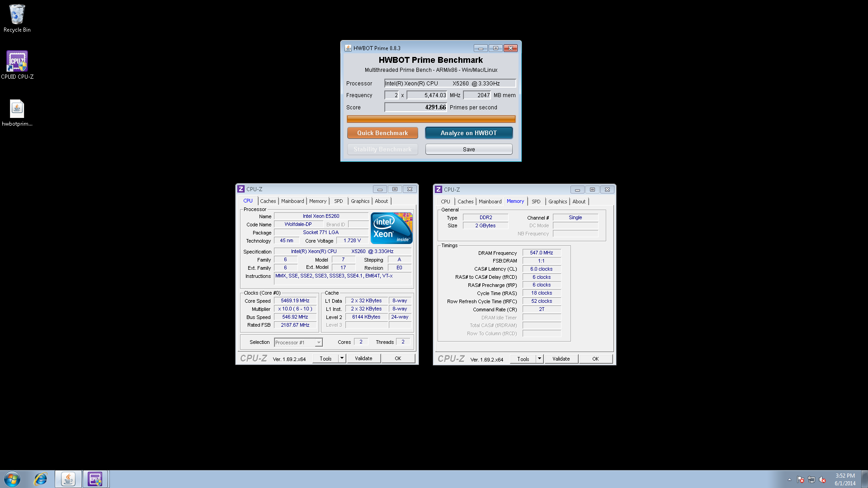The image size is (868, 488).
Task: Switch to CPU tab in right CPU-Z window
Action: pos(445,202)
